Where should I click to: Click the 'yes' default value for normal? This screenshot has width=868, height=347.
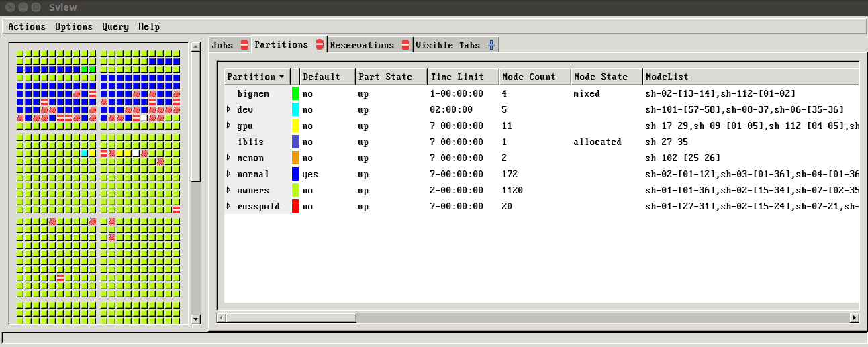point(310,174)
